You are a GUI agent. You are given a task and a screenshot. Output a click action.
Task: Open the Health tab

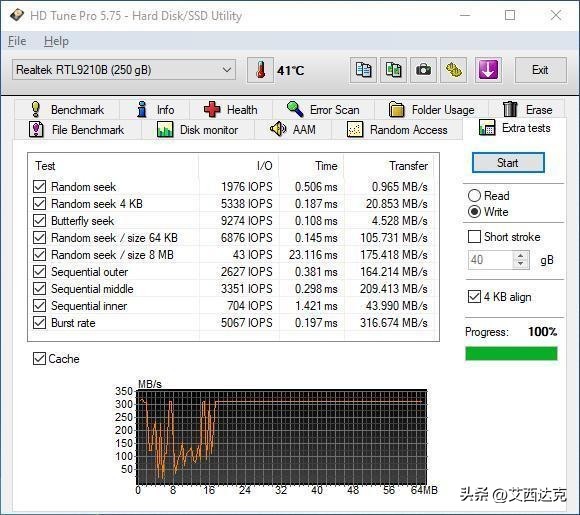click(231, 110)
